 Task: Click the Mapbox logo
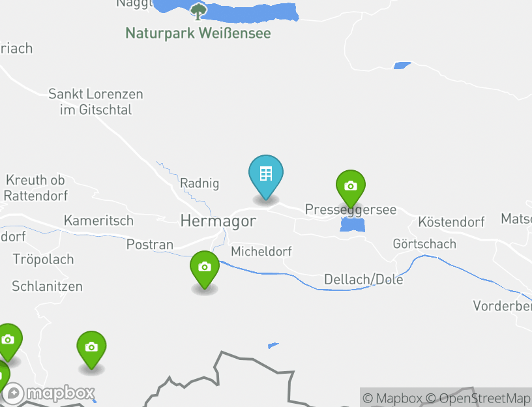click(x=48, y=394)
